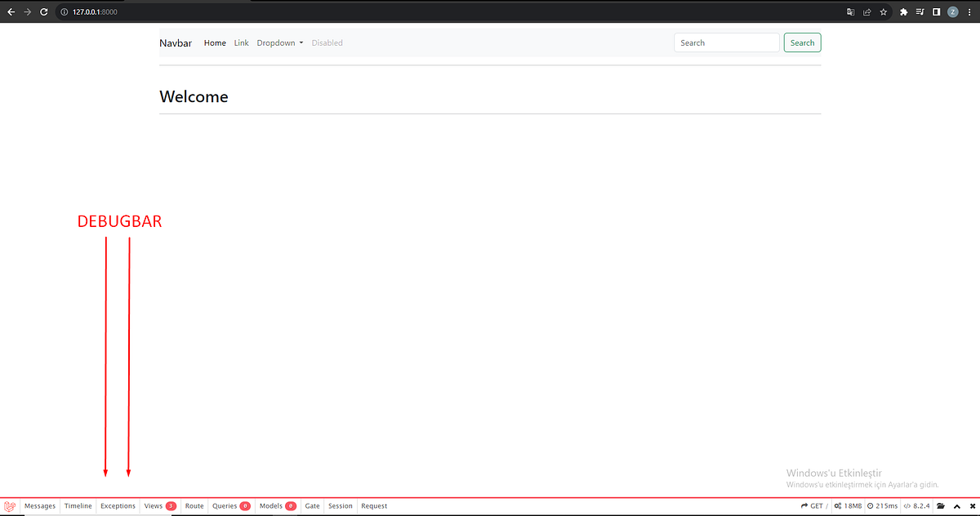Viewport: 980px width, 516px height.
Task: Switch to the Queries tab in the debugbar
Action: pyautogui.click(x=230, y=505)
